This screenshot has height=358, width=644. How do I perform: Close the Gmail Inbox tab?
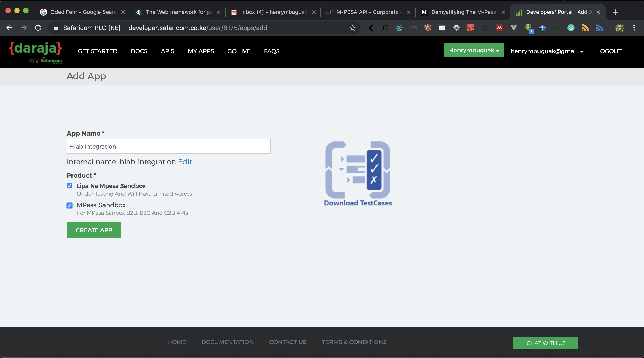(313, 12)
